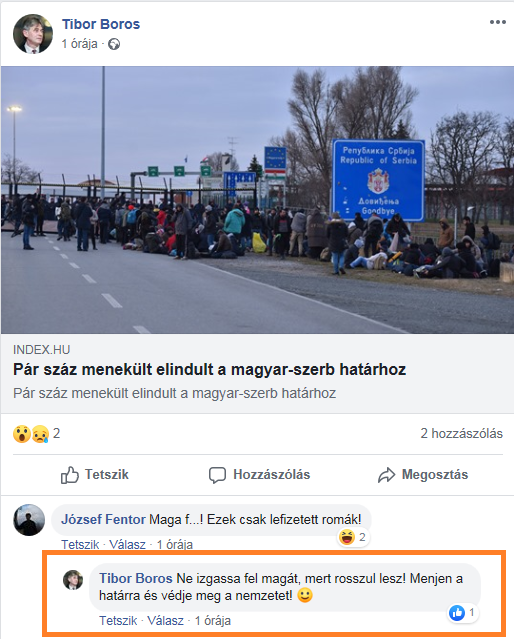Click the thumbs-up Tetszik icon under post
This screenshot has width=514, height=639.
(70, 475)
